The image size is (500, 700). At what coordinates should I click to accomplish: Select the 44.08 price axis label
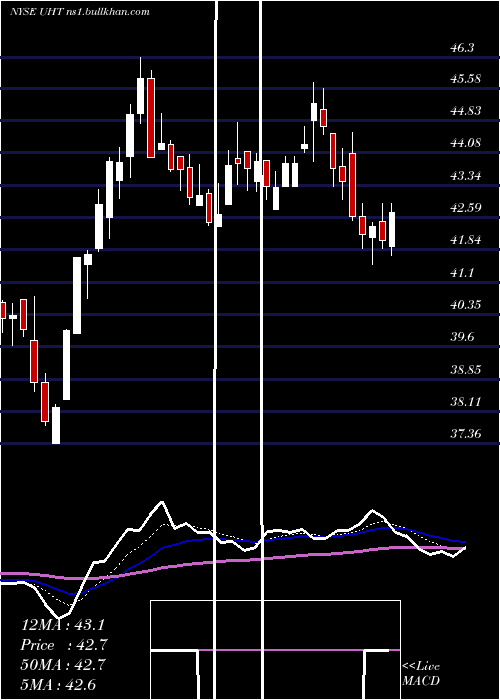coord(466,143)
